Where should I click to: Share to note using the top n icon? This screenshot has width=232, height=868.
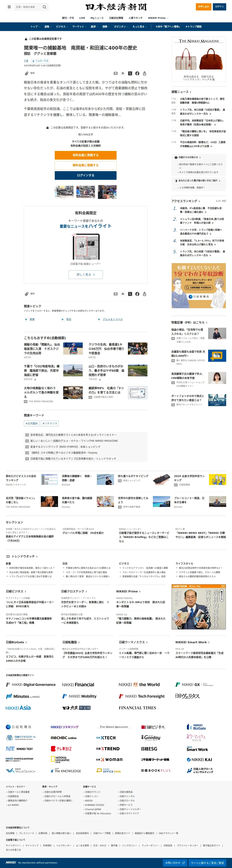(x=123, y=73)
